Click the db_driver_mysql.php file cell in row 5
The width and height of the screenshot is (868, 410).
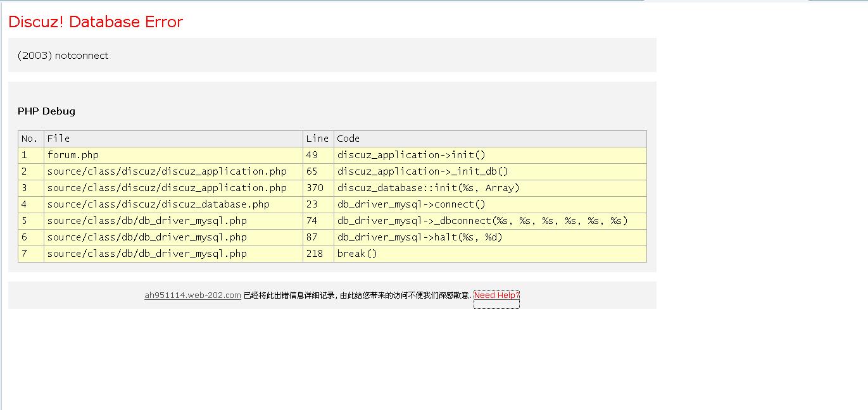tap(173, 221)
